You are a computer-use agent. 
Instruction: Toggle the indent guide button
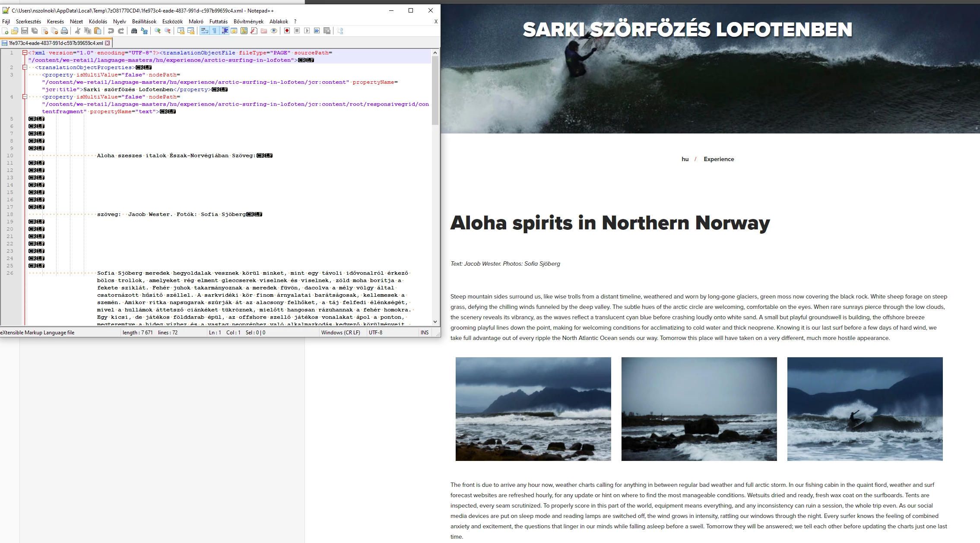pyautogui.click(x=225, y=31)
